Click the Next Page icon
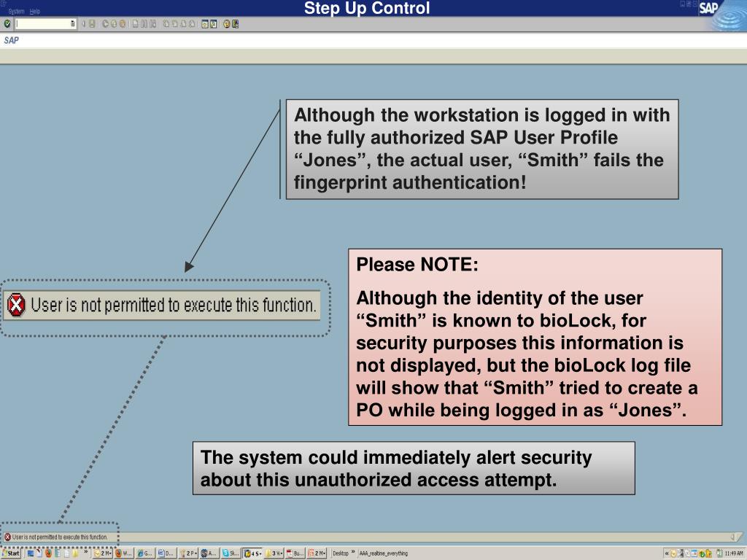The image size is (747, 560). [183, 23]
